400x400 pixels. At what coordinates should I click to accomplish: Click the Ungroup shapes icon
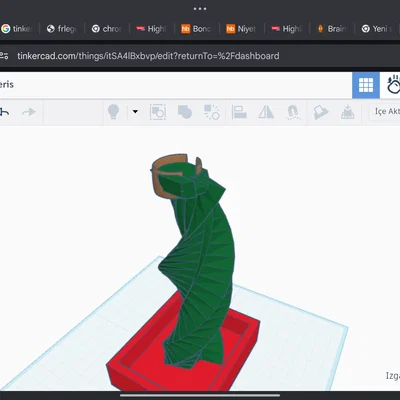(212, 112)
